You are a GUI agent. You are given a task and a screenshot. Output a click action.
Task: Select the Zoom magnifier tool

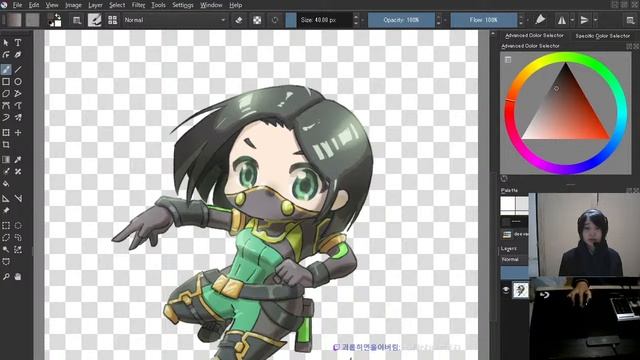pyautogui.click(x=6, y=277)
